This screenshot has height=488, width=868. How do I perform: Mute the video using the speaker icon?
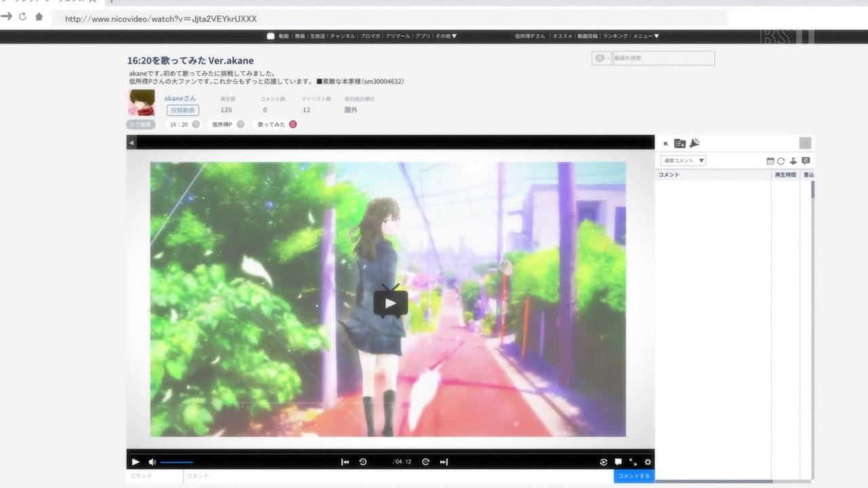[152, 462]
